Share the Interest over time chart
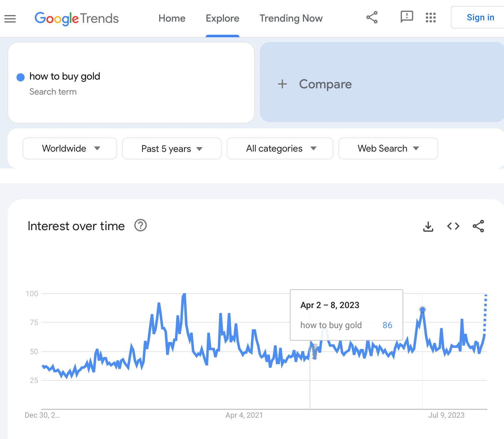504x439 pixels. pos(478,226)
